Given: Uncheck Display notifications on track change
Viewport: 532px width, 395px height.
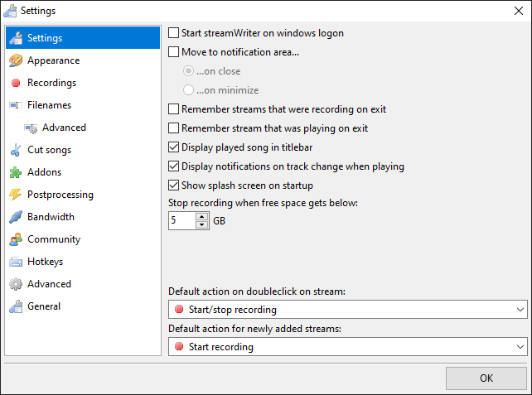Looking at the screenshot, I should (173, 166).
